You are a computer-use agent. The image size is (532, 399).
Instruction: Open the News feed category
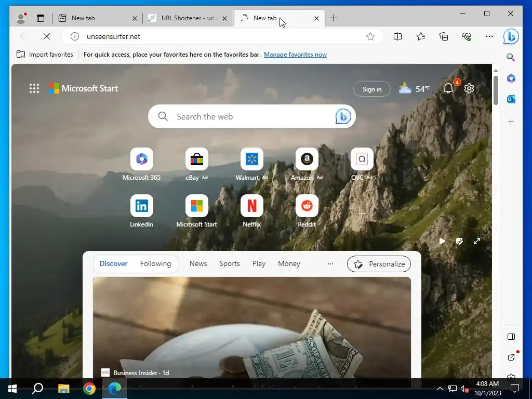(198, 263)
